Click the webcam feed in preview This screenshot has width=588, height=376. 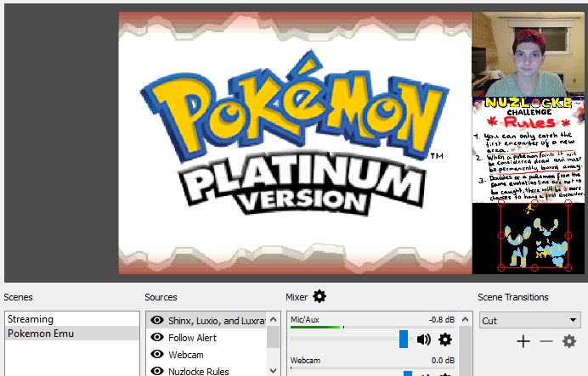click(528, 54)
